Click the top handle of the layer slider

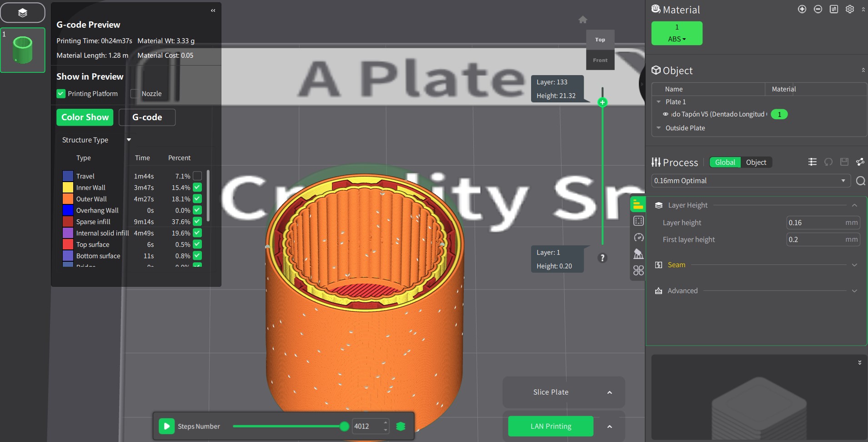pyautogui.click(x=602, y=102)
